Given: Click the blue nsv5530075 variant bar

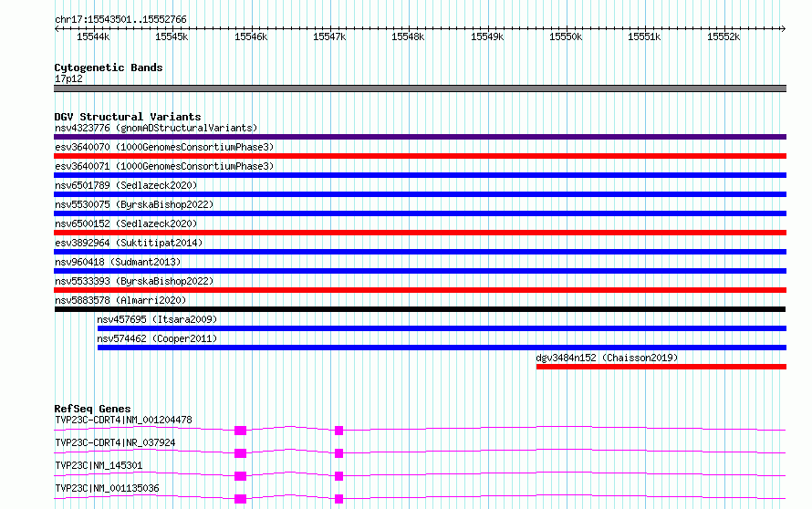Looking at the screenshot, I should coord(420,213).
